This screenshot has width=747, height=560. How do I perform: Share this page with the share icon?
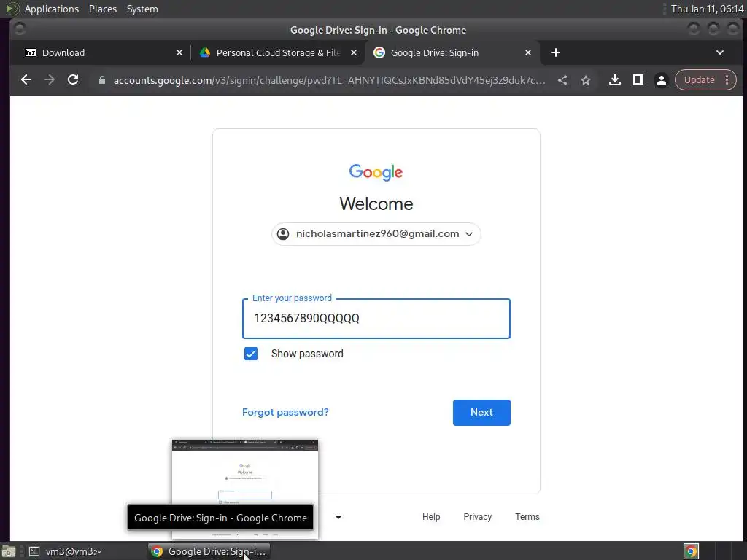562,80
